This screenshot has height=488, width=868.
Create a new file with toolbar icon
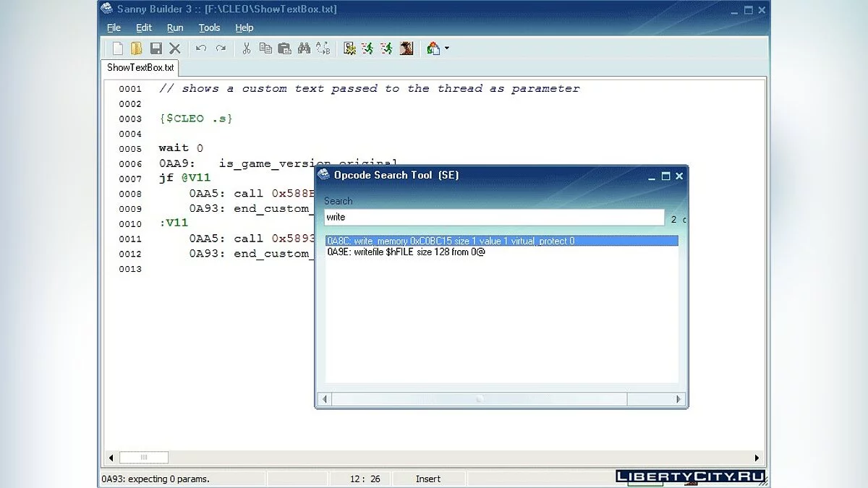click(117, 48)
